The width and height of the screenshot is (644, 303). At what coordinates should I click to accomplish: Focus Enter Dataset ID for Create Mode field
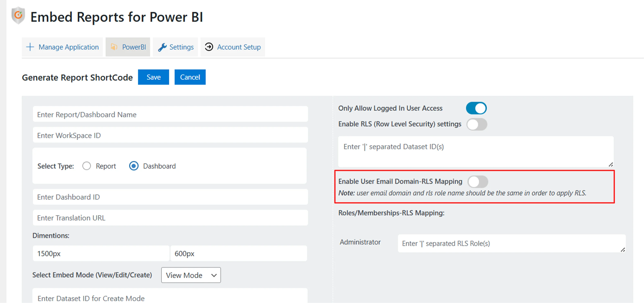click(170, 296)
